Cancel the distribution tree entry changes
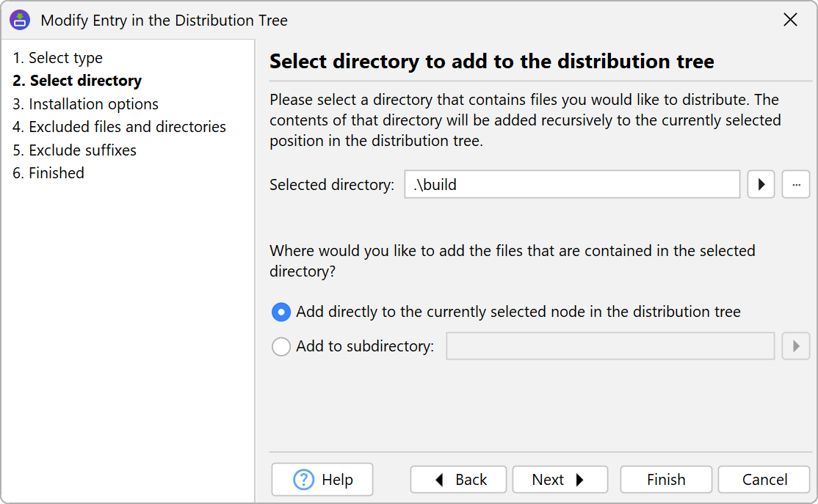The image size is (818, 504). click(764, 480)
